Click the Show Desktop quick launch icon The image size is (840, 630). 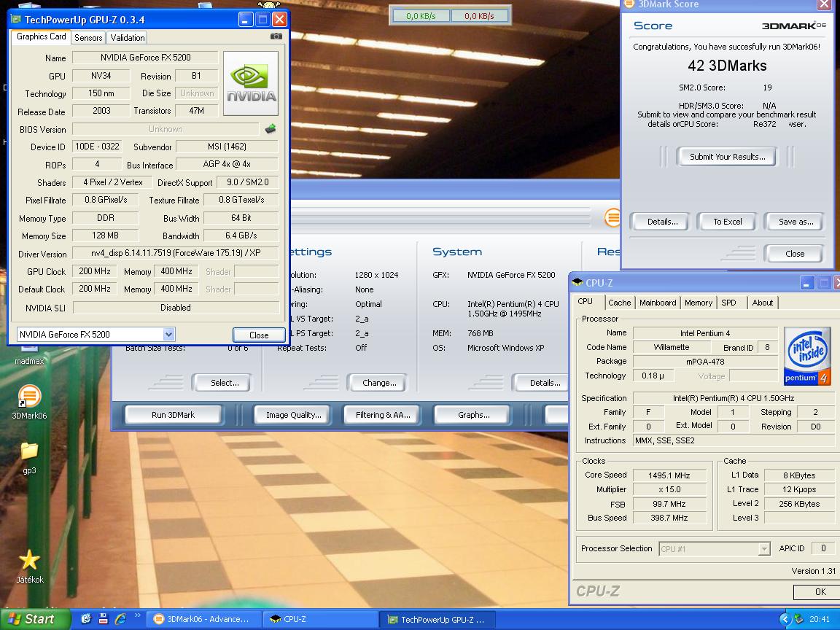(x=86, y=619)
